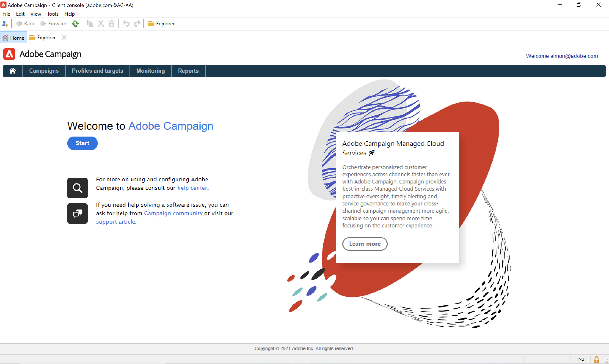Click the connection icon in the toolbar
Viewport: 609px width, 364px height.
coord(5,23)
